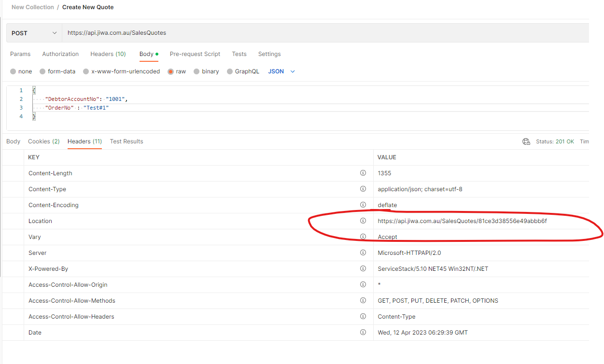This screenshot has width=604, height=364.
Task: Click the globe network icon near Status
Action: [526, 141]
